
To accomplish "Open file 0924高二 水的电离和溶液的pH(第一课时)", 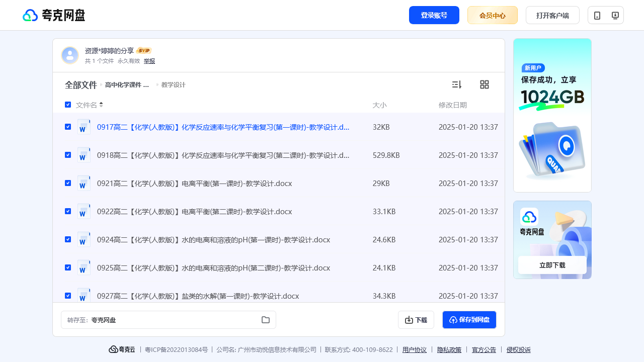I will click(x=213, y=240).
